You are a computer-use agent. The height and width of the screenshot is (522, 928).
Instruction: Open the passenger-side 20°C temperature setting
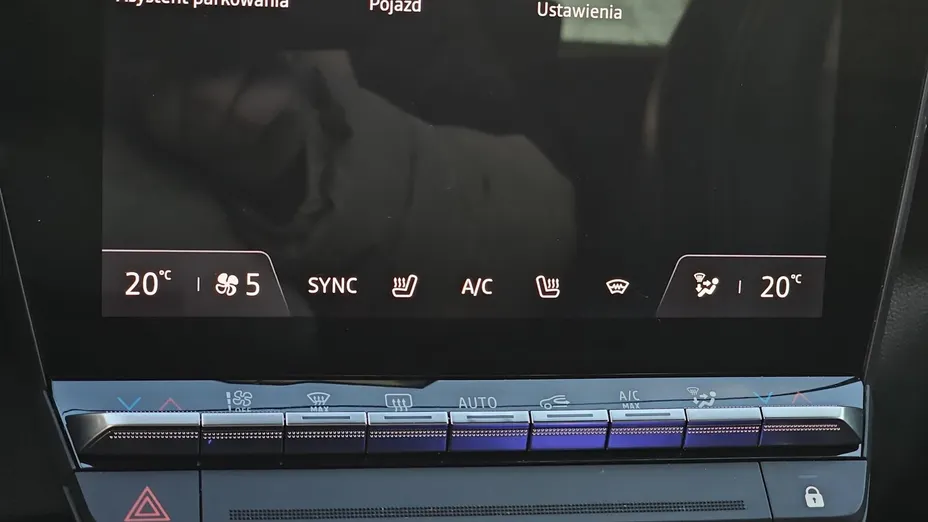pos(781,286)
